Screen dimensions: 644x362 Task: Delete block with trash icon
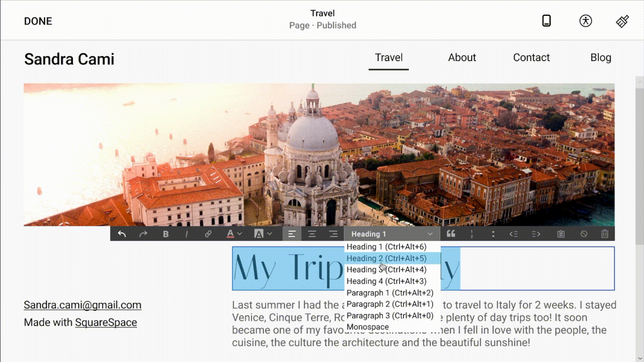(604, 234)
